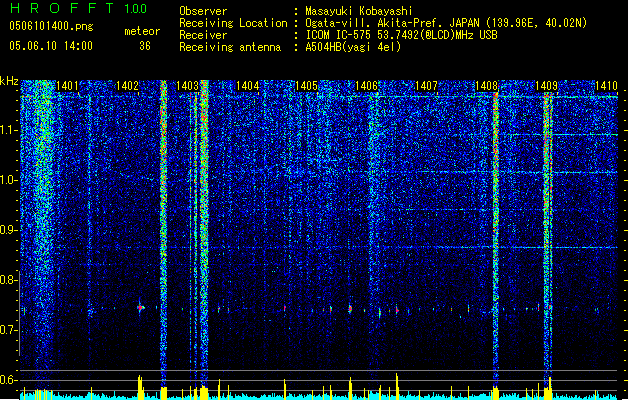Click time marker 1404
The height and width of the screenshot is (400, 629).
[248, 86]
